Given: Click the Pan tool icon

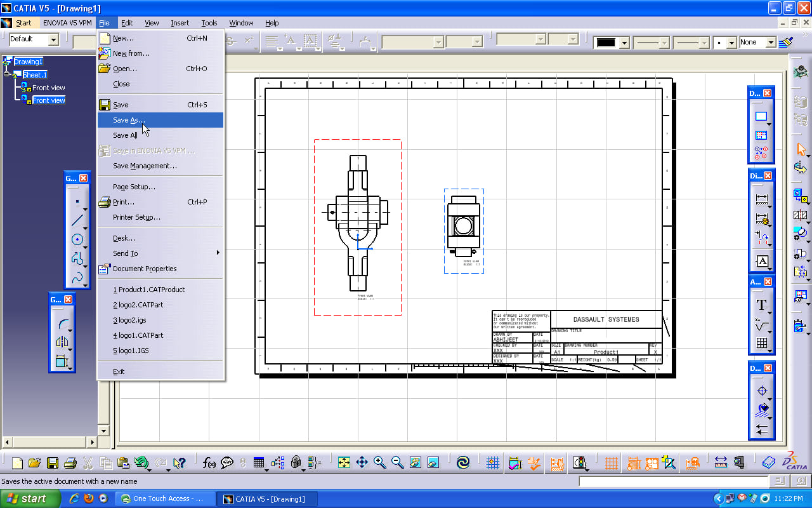Looking at the screenshot, I should click(x=362, y=463).
